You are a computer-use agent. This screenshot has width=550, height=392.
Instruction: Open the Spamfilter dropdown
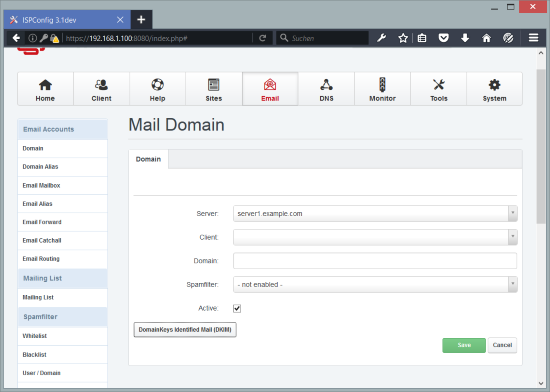pos(375,284)
